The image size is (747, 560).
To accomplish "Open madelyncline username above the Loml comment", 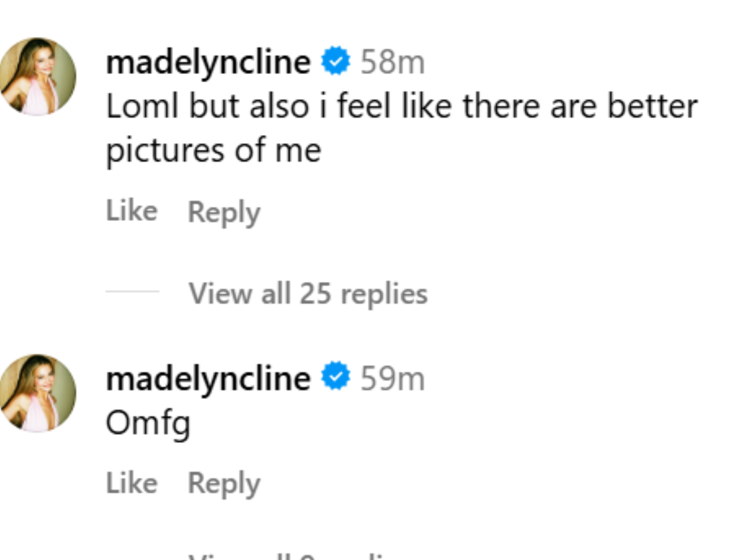I will coord(208,62).
